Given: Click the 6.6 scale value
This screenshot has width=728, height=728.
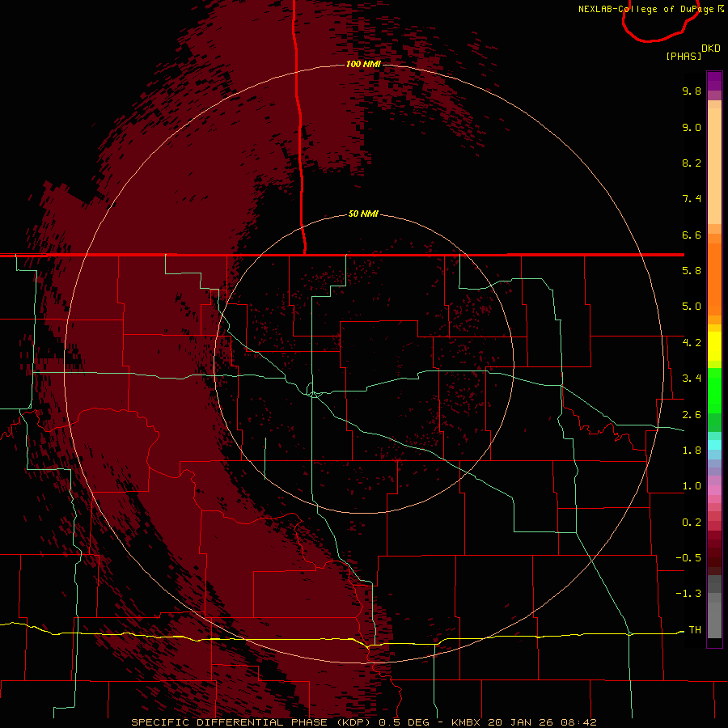Looking at the screenshot, I should point(692,235).
